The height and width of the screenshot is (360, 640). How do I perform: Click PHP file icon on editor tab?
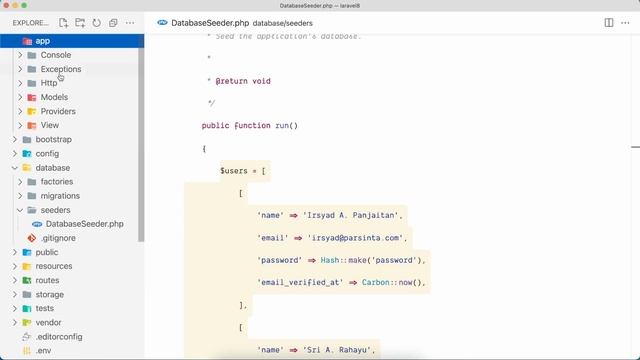pyautogui.click(x=162, y=22)
